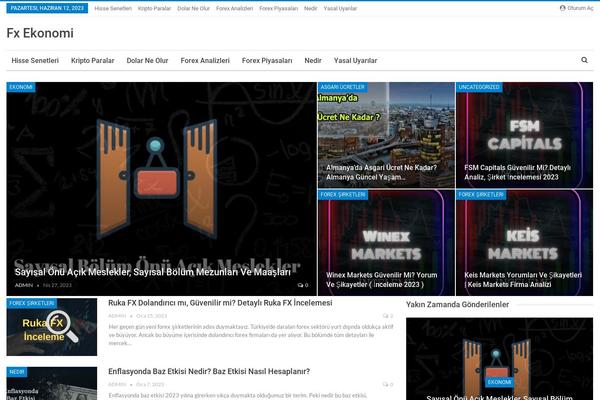Screen dimensions: 600x400
Task: Open Kripto Paralar in main navigation
Action: click(x=93, y=60)
